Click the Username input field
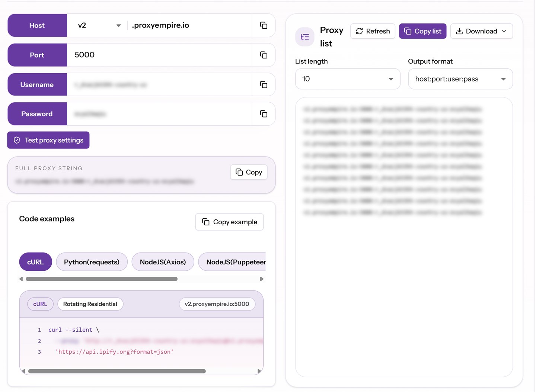 (159, 84)
